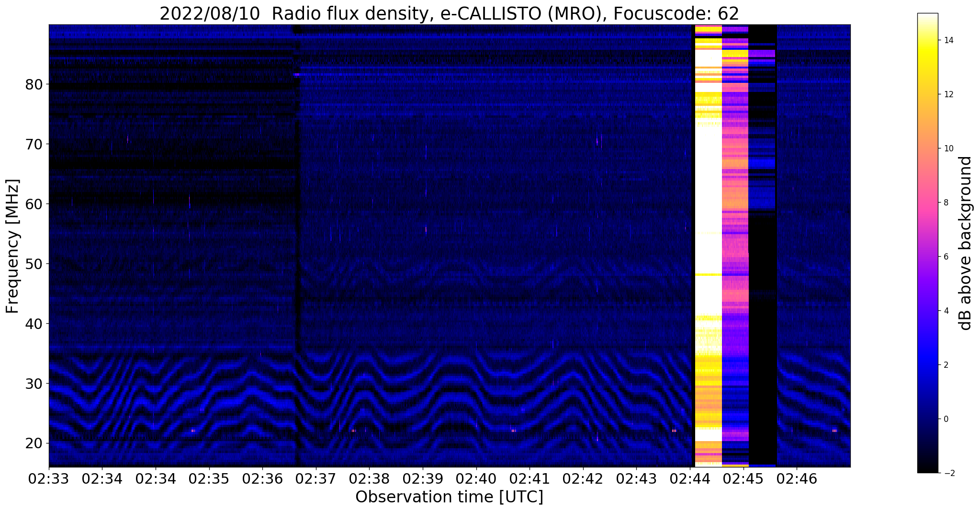Viewport: 980px width, 511px height.
Task: Select the 02:42 time tick label
Action: click(583, 478)
